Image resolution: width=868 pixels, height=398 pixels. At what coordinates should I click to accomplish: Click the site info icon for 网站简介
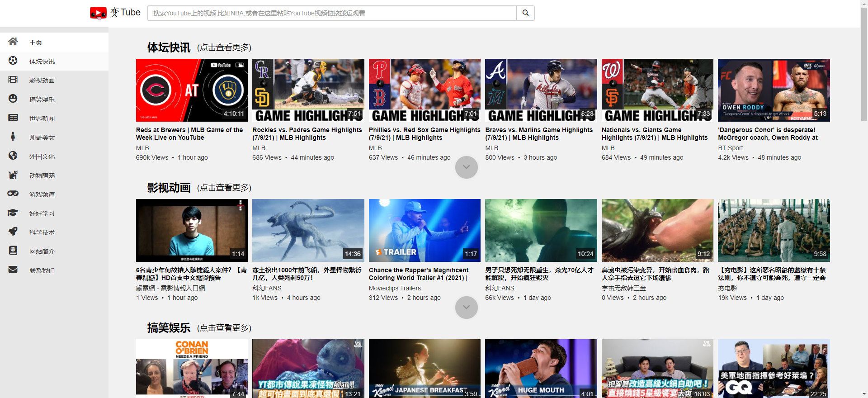(x=13, y=251)
